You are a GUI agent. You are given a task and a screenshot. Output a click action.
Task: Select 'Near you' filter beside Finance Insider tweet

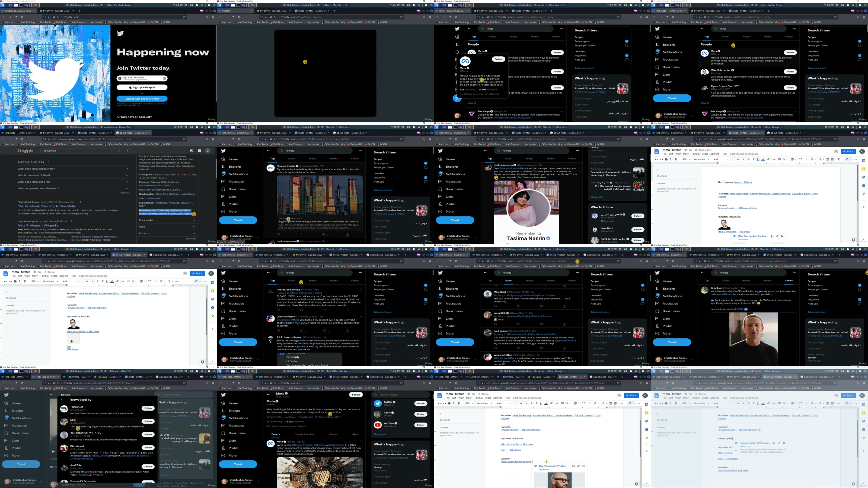[426, 182]
